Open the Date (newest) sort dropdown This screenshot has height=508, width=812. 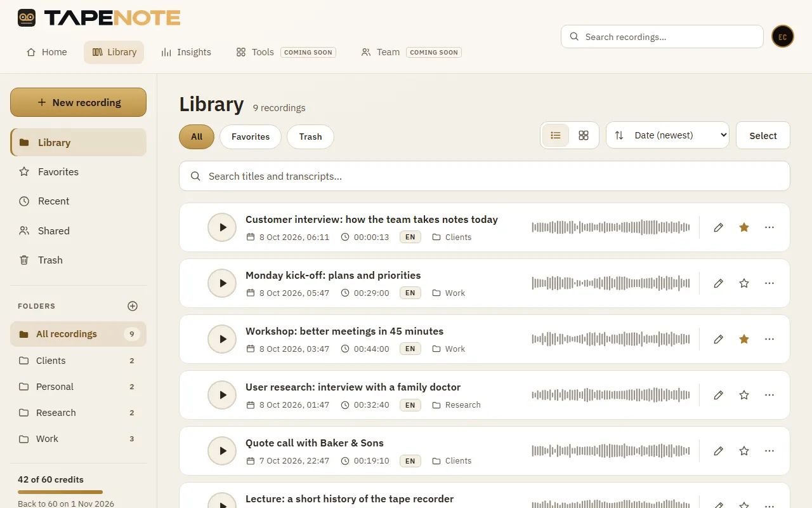[x=667, y=135]
